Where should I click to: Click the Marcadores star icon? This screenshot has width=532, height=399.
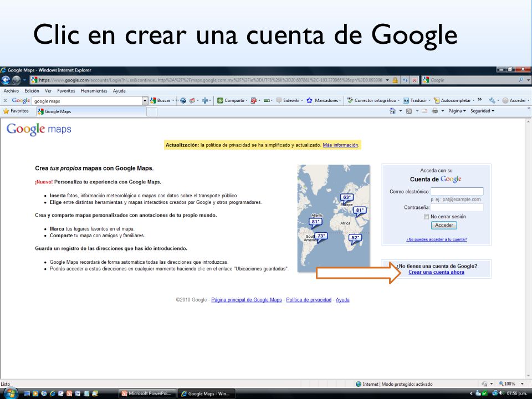[309, 100]
